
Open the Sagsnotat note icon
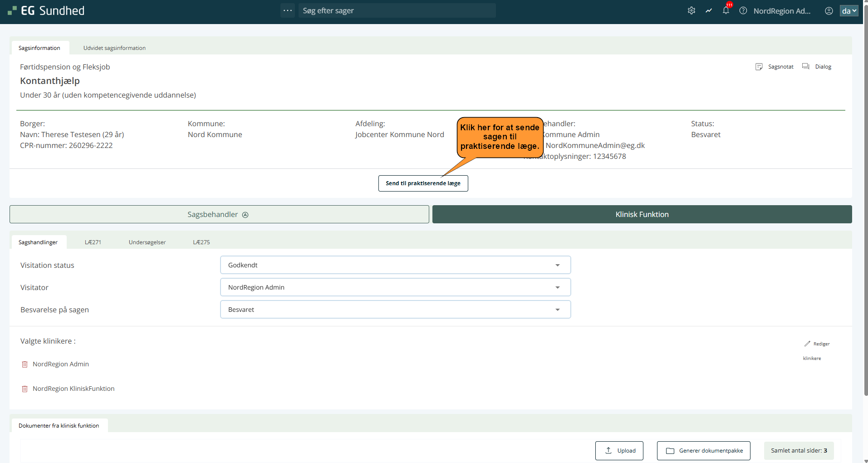[x=759, y=67]
